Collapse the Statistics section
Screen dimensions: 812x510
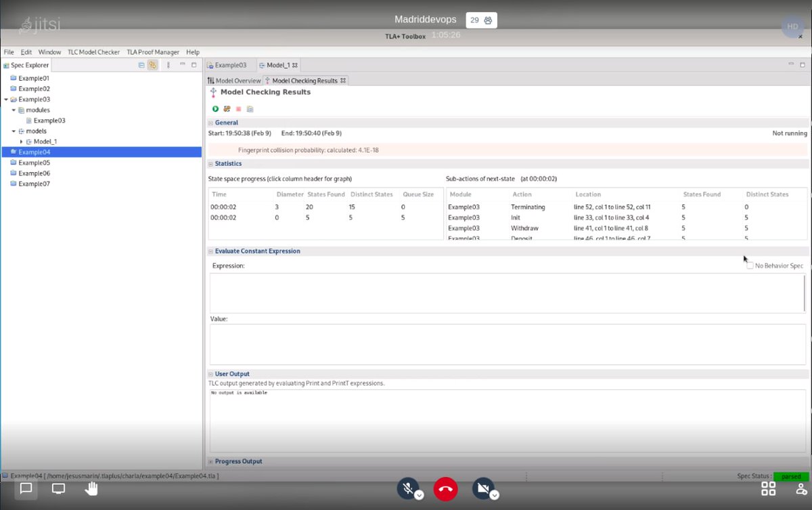point(210,164)
